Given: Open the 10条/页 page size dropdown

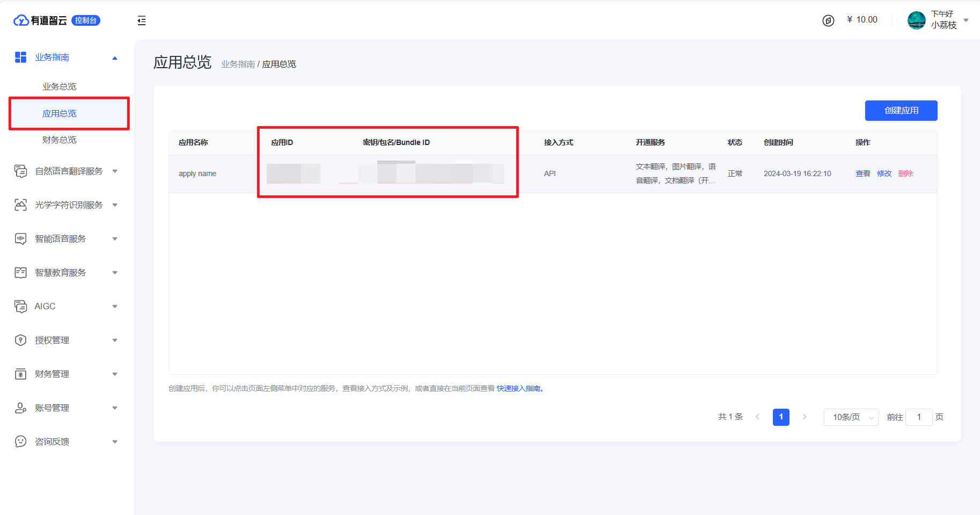Looking at the screenshot, I should coord(851,417).
